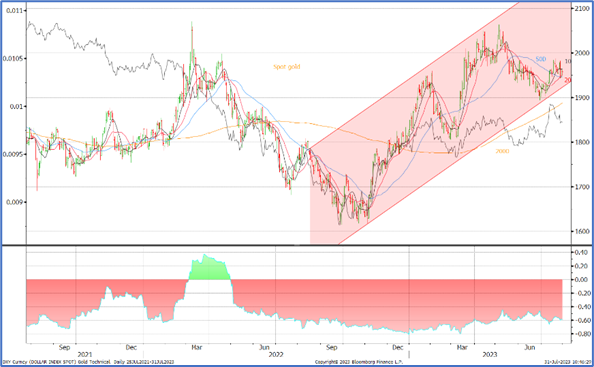Click the 1900 gold price axis value
Viewport: 594px width, 367px height.
(581, 97)
